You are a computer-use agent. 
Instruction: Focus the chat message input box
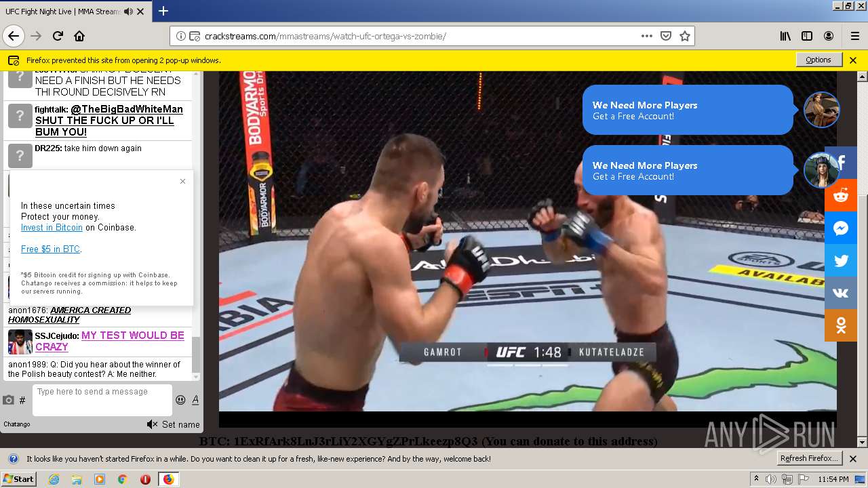(x=102, y=400)
